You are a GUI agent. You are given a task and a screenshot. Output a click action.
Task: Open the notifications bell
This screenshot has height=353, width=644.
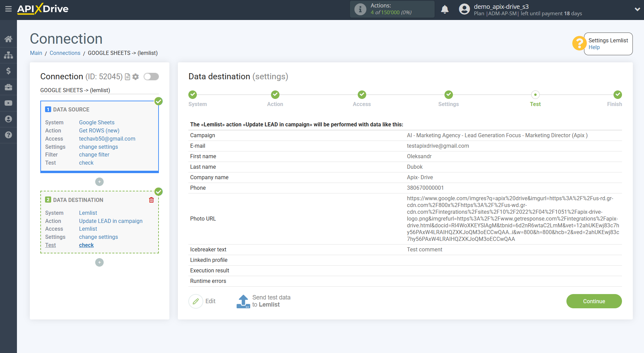tap(445, 9)
